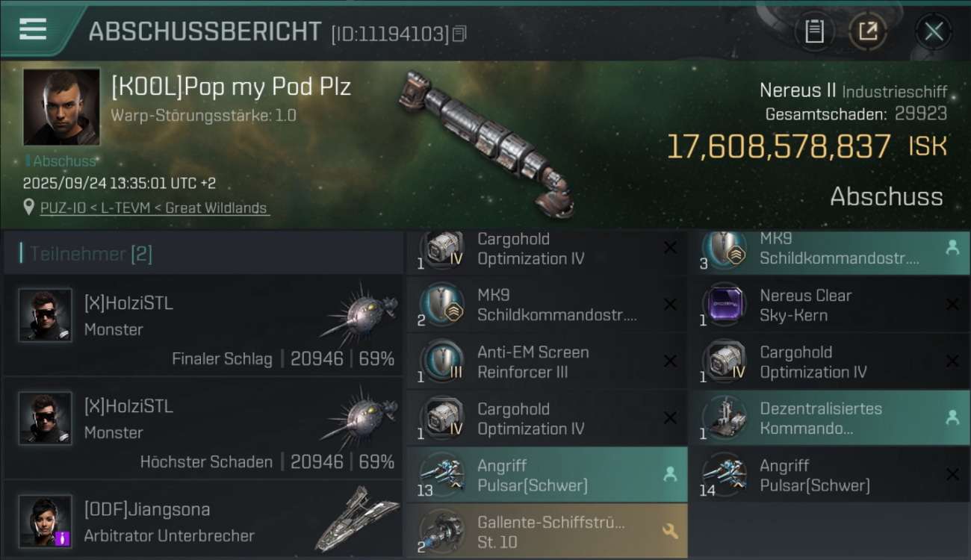Select the Gallente-Schiffstrü… St. 10 item
This screenshot has width=971, height=560.
(547, 532)
